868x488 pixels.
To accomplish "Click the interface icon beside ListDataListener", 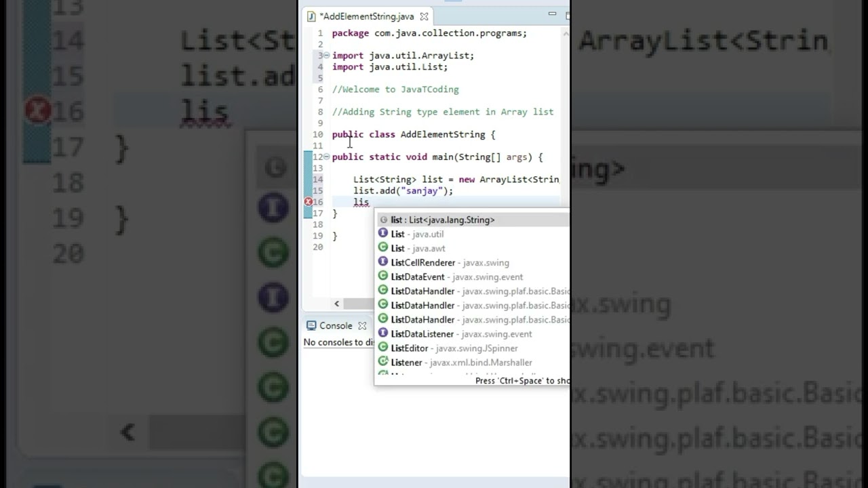I will pyautogui.click(x=383, y=333).
